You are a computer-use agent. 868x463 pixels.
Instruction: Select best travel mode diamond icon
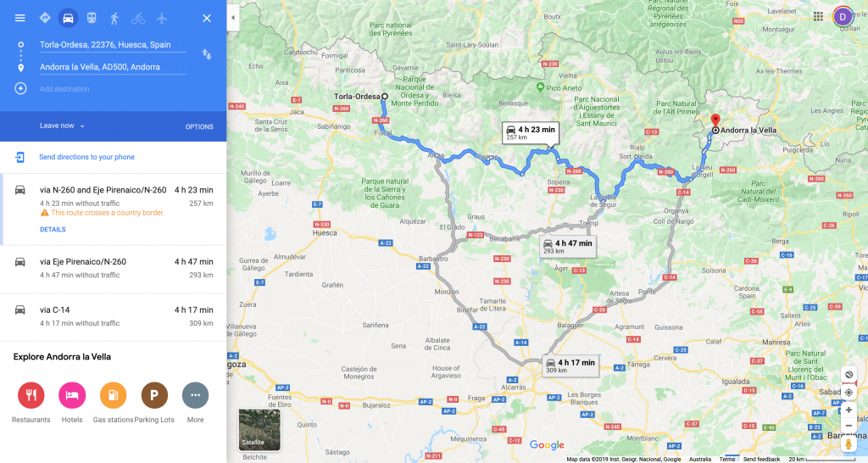click(x=45, y=18)
